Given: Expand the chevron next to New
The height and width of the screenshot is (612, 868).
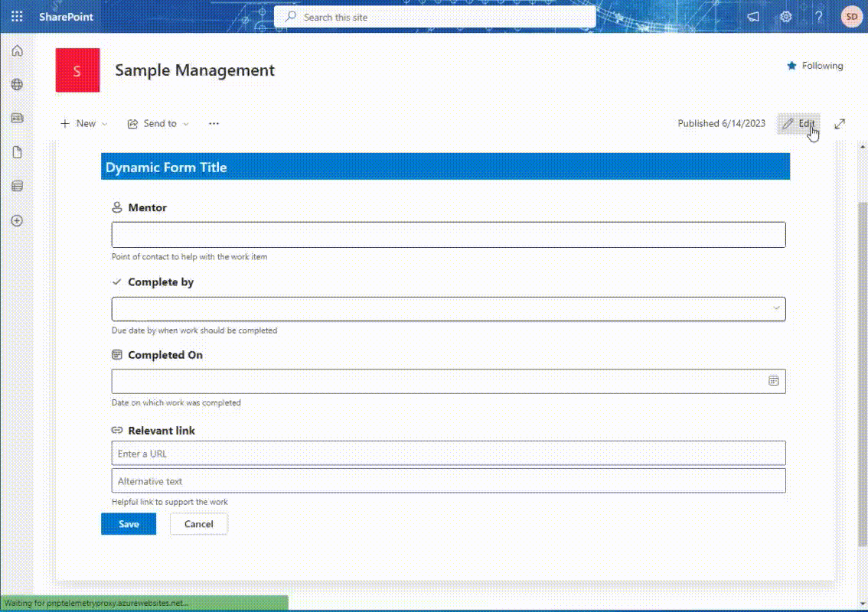Looking at the screenshot, I should (x=105, y=124).
